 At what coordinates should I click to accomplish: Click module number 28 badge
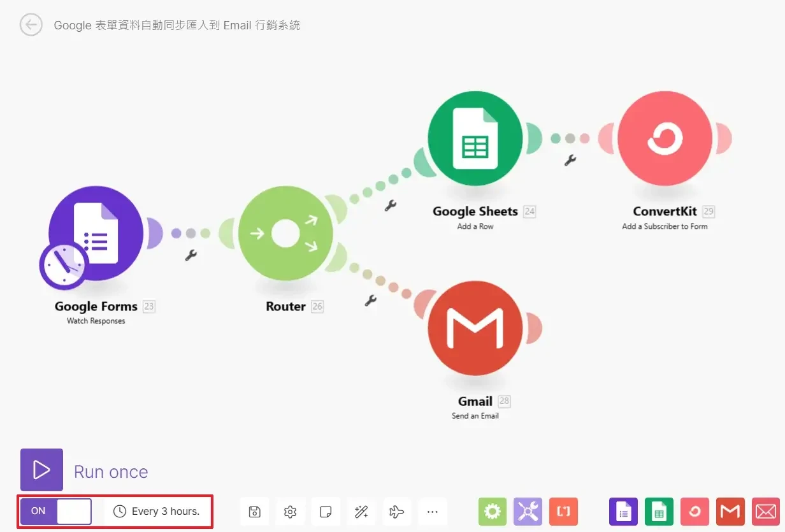pyautogui.click(x=504, y=401)
